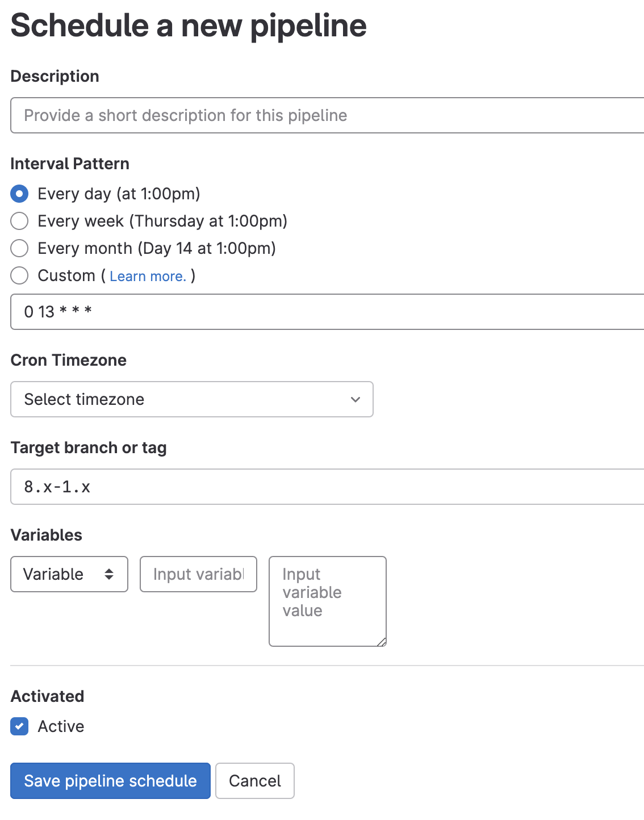Select the Every day interval pattern

click(19, 194)
